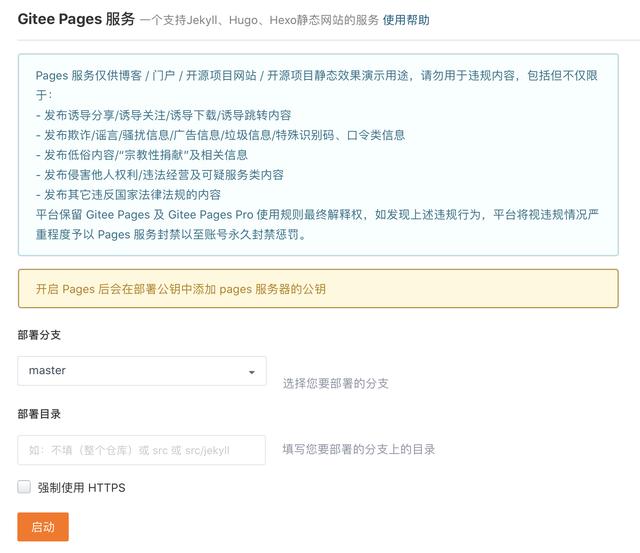Open the 使用帮助 help link

[406, 20]
